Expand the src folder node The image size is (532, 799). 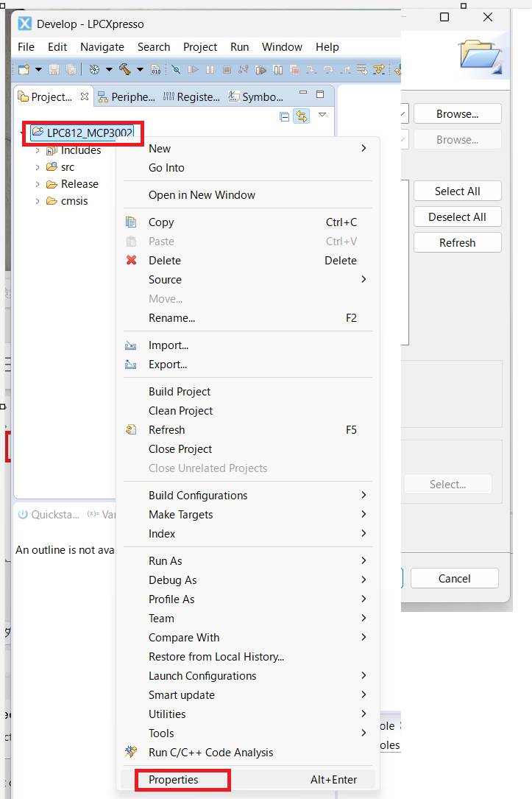point(38,167)
